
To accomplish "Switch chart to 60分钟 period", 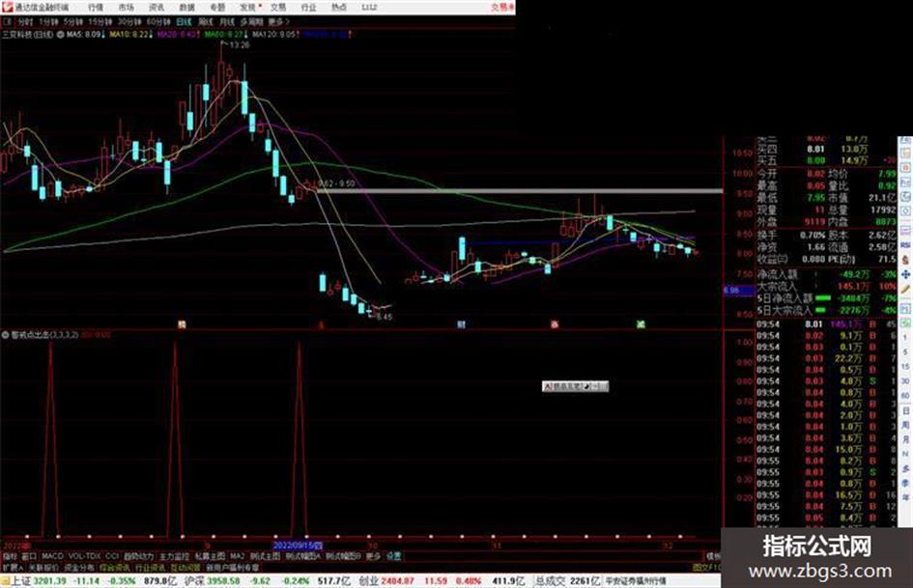I will tap(157, 21).
